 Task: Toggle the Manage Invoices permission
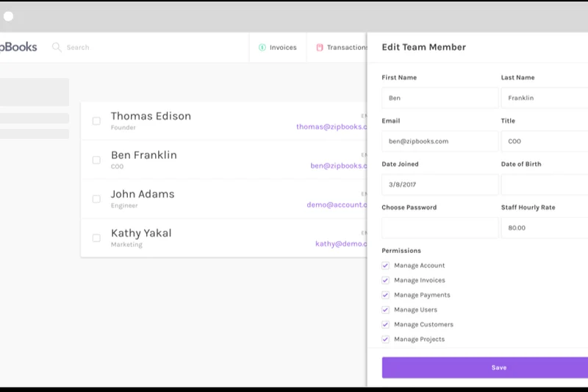(385, 280)
